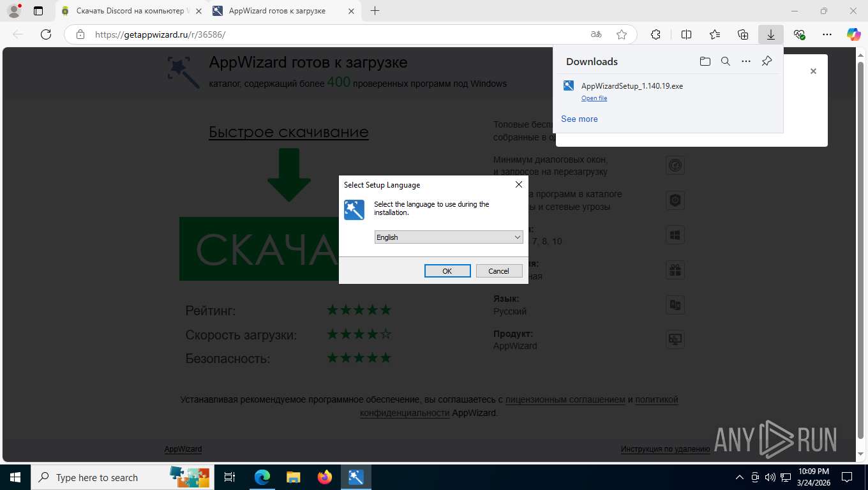Image resolution: width=868 pixels, height=490 pixels.
Task: Close the white popup with X
Action: pyautogui.click(x=813, y=71)
